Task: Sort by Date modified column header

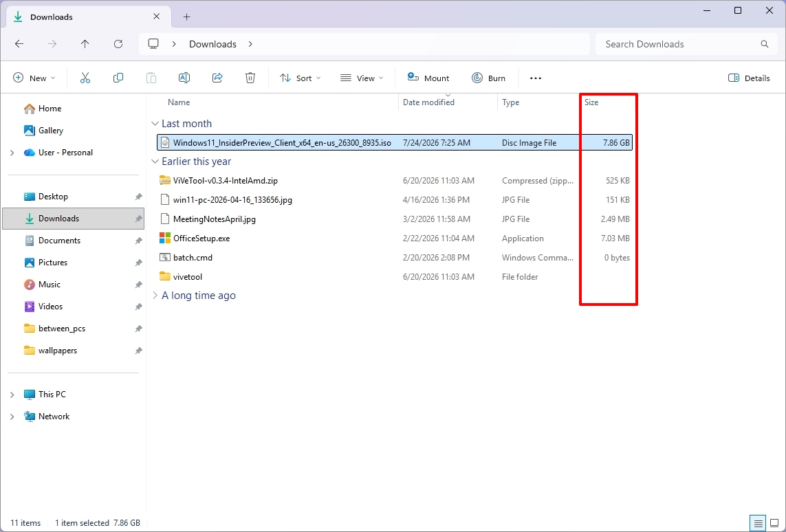Action: [428, 102]
